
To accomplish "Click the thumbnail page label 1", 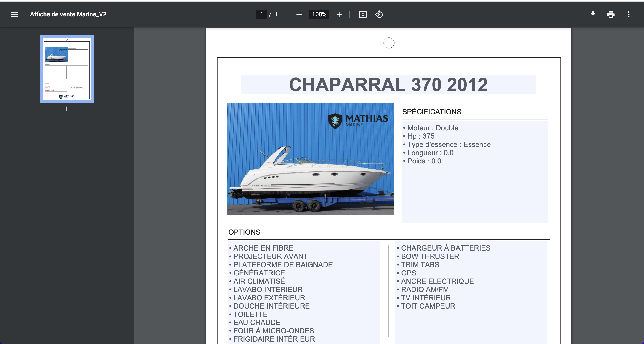I will (66, 109).
